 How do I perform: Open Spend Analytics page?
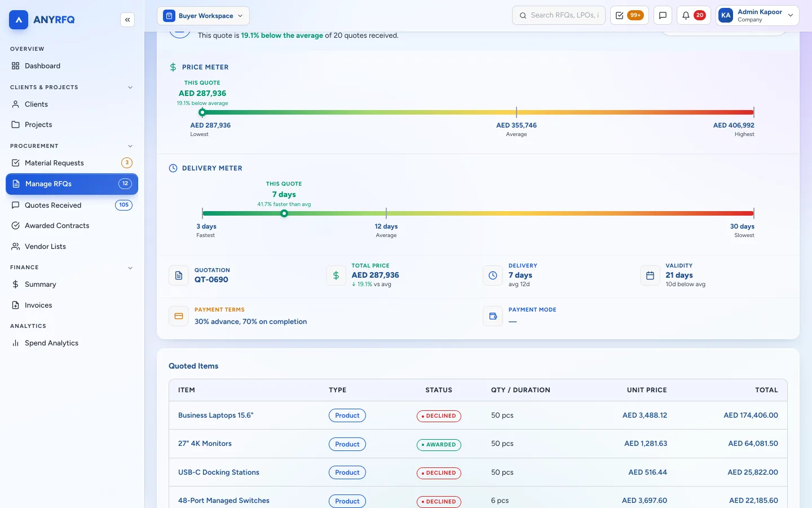pyautogui.click(x=72, y=343)
